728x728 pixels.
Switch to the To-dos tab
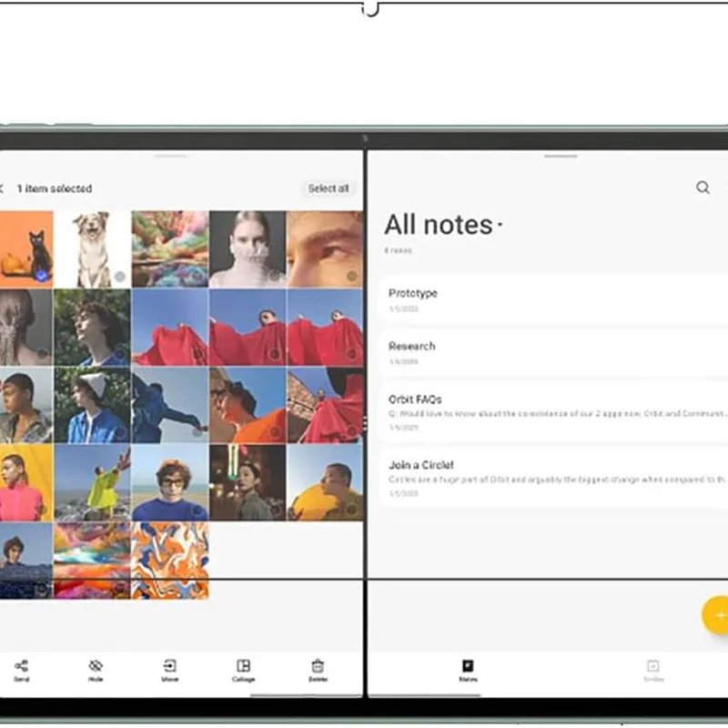point(652,671)
